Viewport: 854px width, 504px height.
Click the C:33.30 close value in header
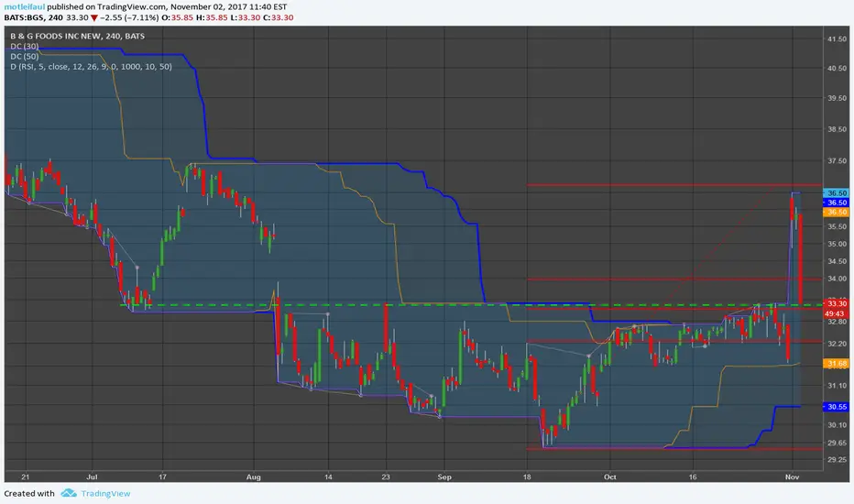click(x=278, y=17)
